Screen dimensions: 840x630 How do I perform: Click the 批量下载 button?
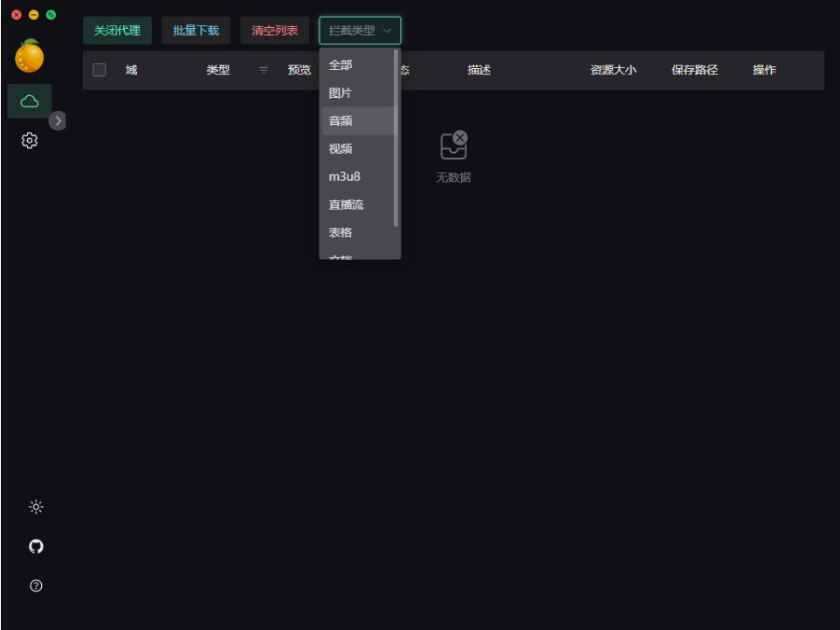[x=196, y=30]
